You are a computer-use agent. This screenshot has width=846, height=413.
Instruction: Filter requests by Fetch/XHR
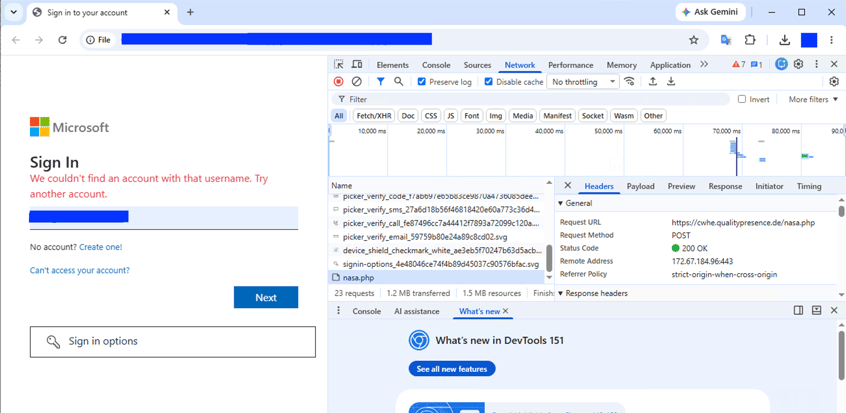[x=373, y=116]
